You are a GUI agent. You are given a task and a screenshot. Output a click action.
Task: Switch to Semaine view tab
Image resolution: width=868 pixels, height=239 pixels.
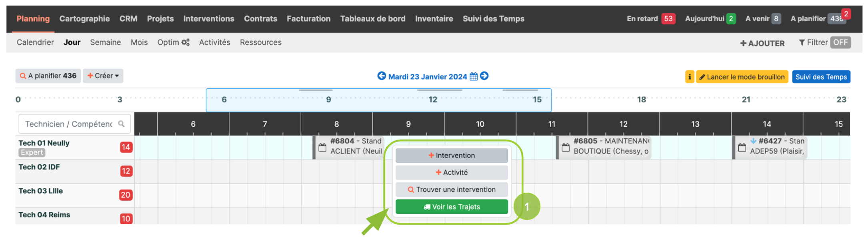point(105,42)
